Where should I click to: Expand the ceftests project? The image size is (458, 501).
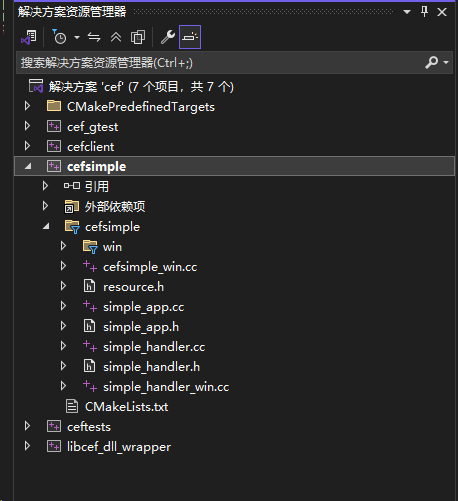(28, 426)
